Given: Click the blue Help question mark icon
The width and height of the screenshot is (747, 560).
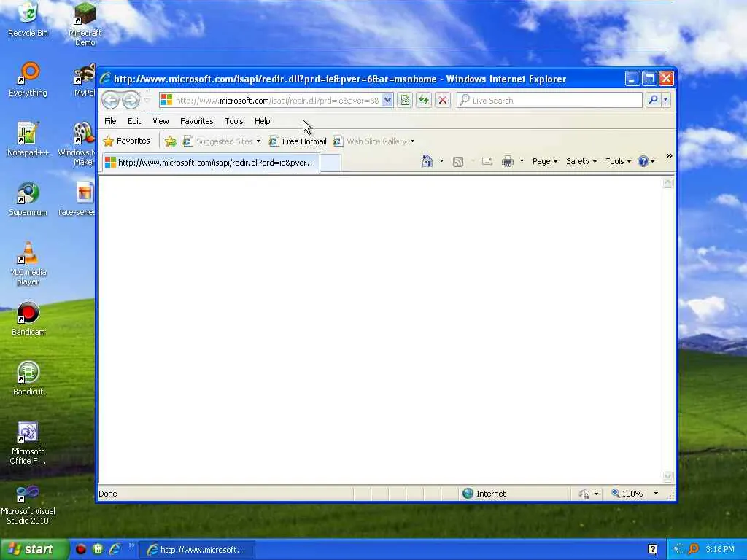Looking at the screenshot, I should [x=643, y=161].
